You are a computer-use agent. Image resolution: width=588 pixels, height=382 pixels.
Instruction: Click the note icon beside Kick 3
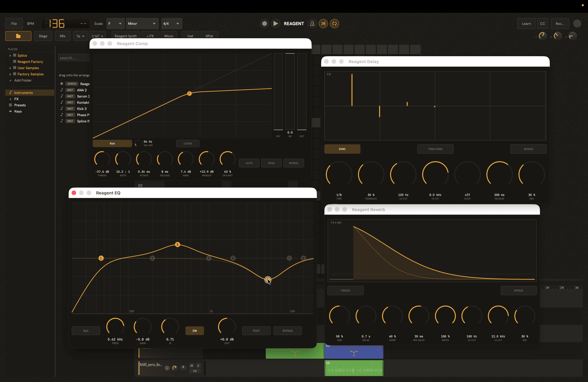tap(62, 108)
